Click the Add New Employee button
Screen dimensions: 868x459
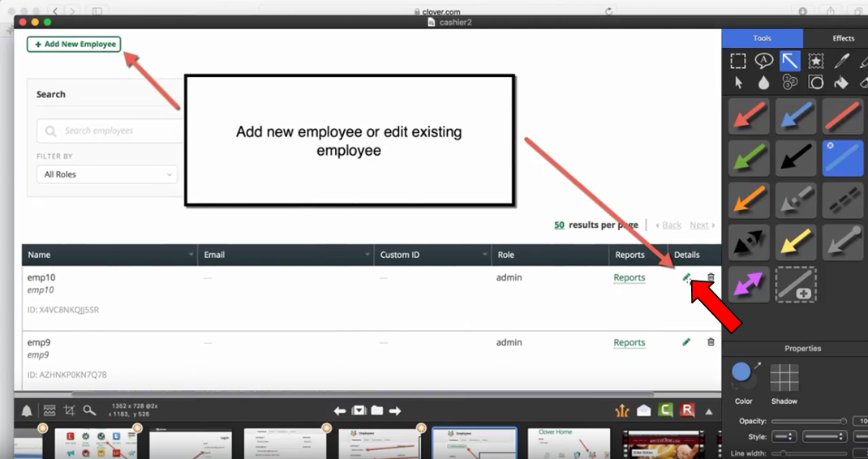pos(74,45)
